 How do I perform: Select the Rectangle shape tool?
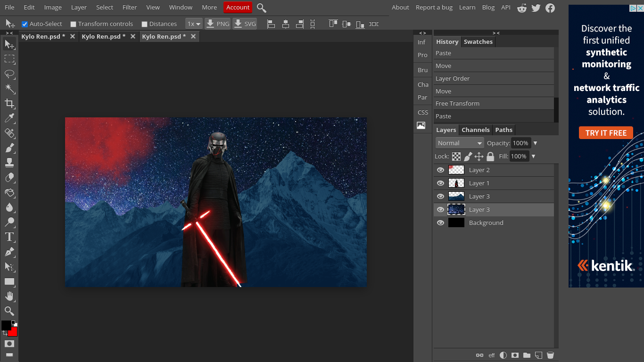pyautogui.click(x=9, y=281)
